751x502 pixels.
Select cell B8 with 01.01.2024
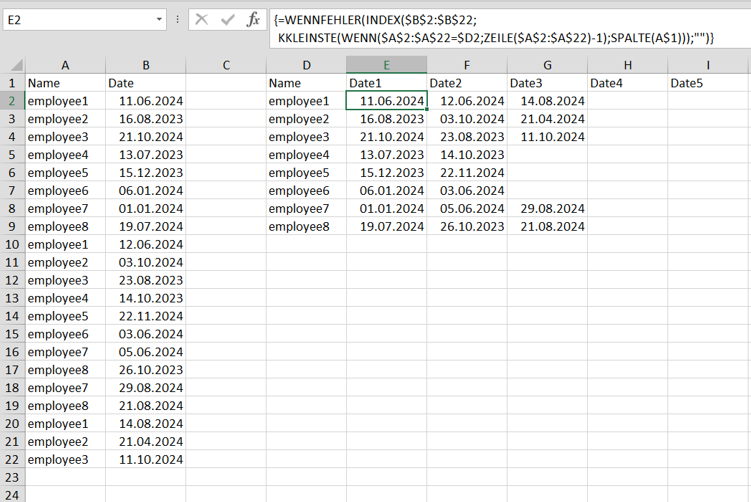coord(146,208)
